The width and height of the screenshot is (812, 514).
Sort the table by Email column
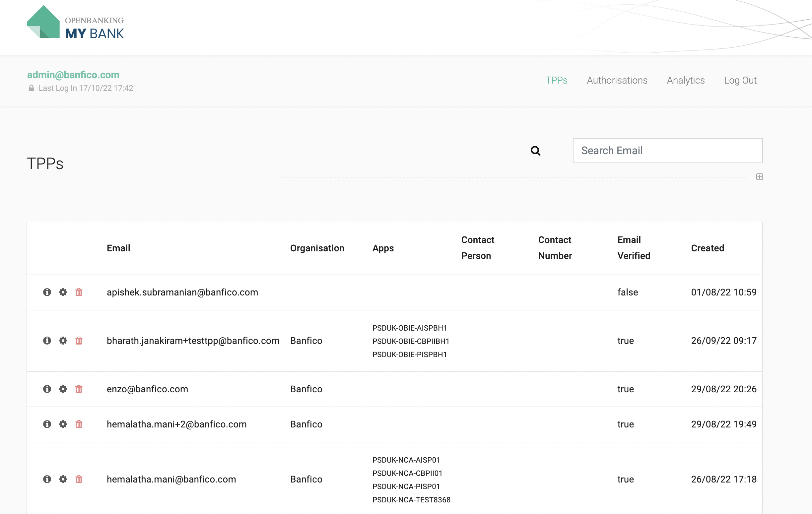(118, 248)
